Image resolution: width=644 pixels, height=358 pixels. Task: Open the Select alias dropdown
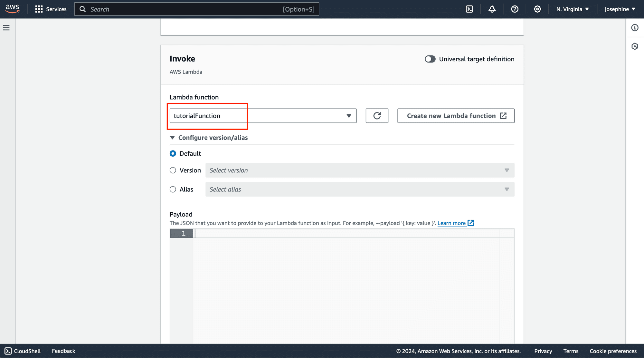tap(360, 189)
